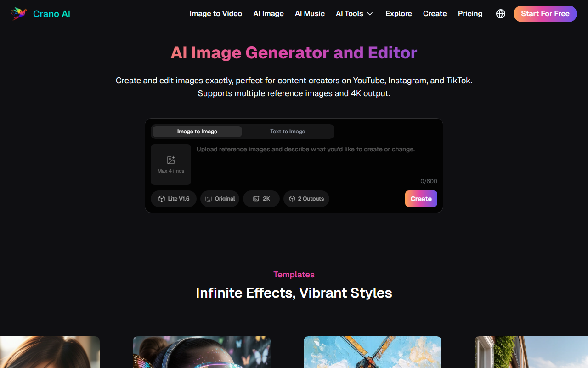The height and width of the screenshot is (368, 588).
Task: Switch to the Text to Image tab
Action: 288,132
